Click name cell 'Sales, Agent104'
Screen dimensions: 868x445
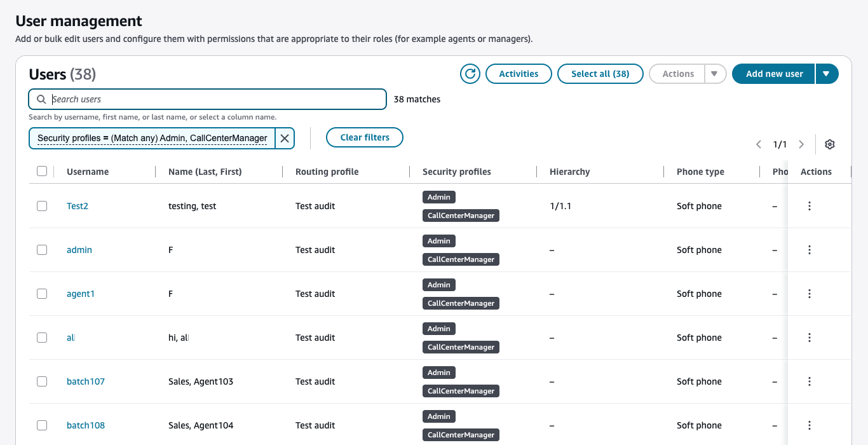201,425
